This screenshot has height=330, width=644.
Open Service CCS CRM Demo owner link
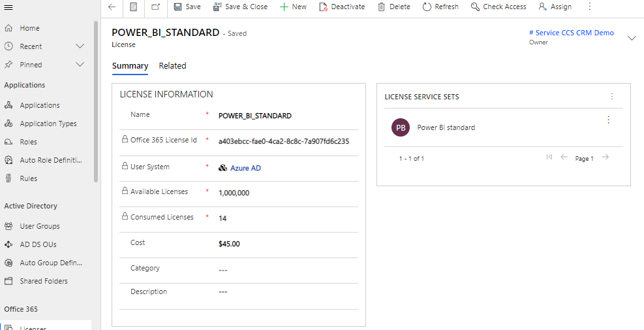coord(571,33)
